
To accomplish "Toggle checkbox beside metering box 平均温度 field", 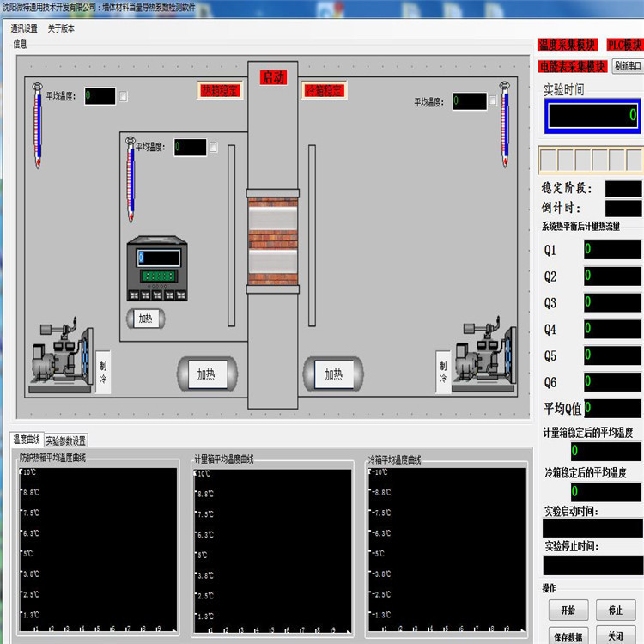I will (x=214, y=148).
